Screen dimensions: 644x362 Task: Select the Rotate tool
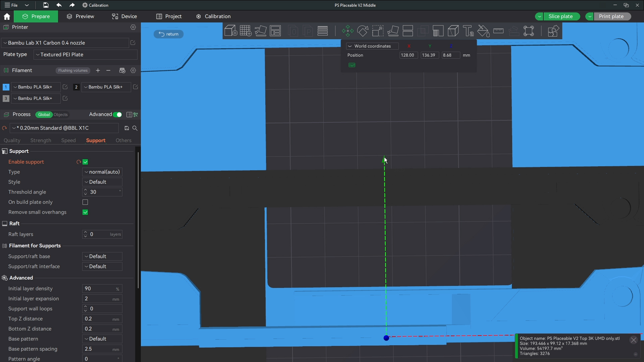click(x=363, y=31)
